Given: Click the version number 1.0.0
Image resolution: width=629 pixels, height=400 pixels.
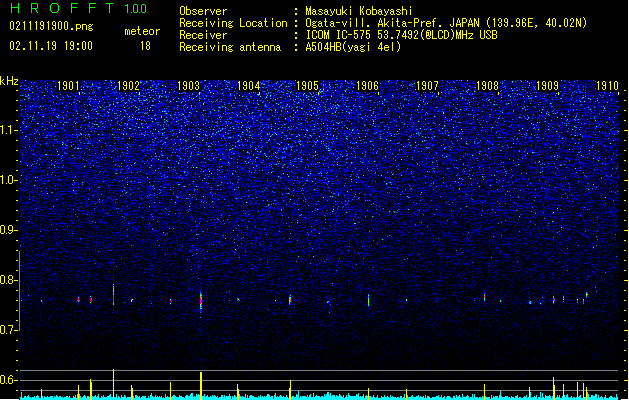Looking at the screenshot, I should coord(135,9).
